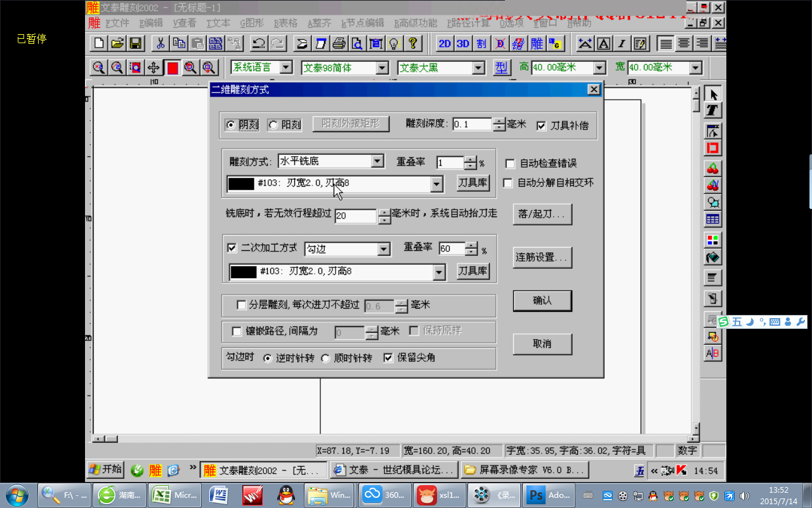Click the 雕 engraving toolbar icon
The height and width of the screenshot is (508, 812).
pos(537,43)
